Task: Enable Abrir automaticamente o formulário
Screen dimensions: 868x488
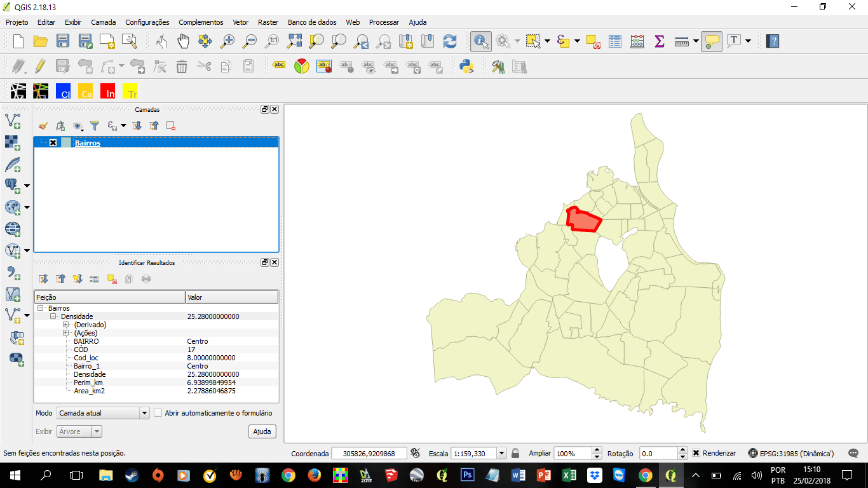Action: [158, 412]
